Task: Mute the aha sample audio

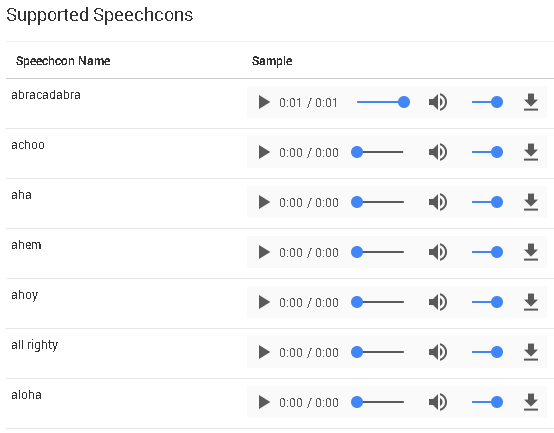Action: click(x=438, y=202)
